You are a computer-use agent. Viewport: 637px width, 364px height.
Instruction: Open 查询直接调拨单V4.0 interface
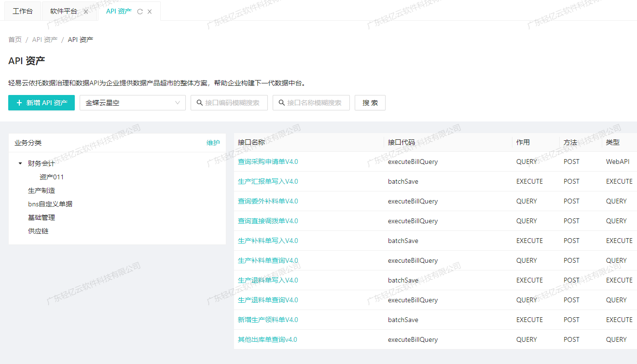pos(268,221)
